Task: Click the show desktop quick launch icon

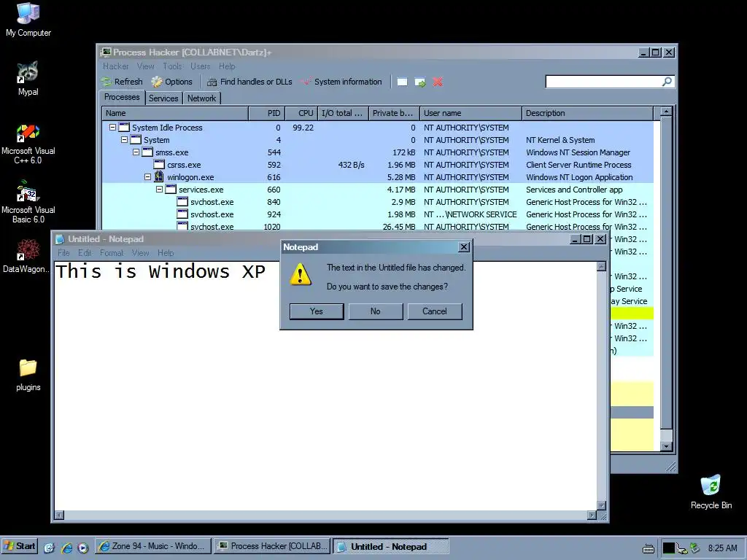Action: coord(50,547)
